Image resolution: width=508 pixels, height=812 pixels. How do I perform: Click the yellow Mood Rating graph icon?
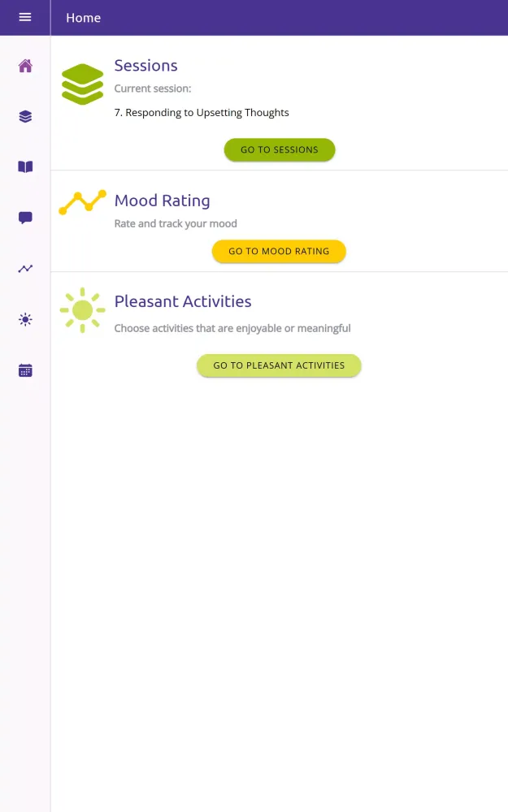[x=82, y=202]
